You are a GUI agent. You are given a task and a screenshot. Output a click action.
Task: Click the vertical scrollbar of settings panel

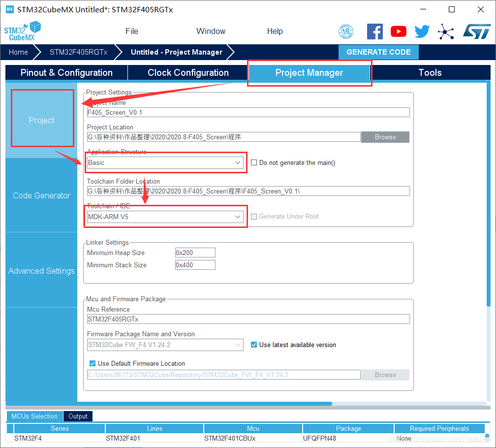pyautogui.click(x=489, y=193)
